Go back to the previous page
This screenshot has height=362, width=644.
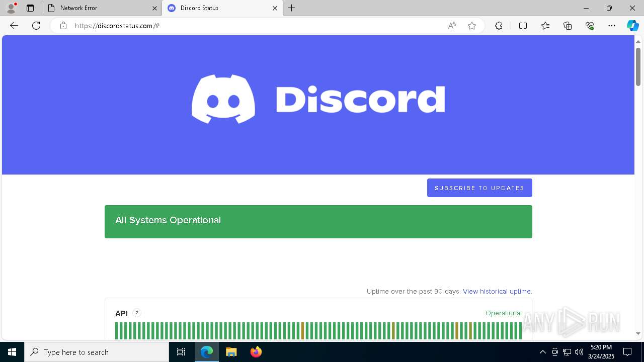point(14,26)
